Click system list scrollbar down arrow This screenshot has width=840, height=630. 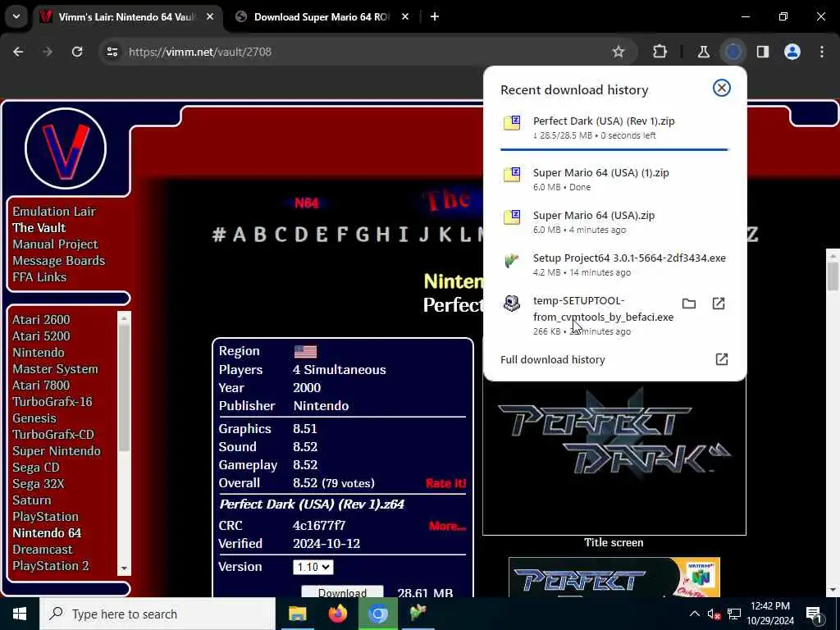coord(125,568)
